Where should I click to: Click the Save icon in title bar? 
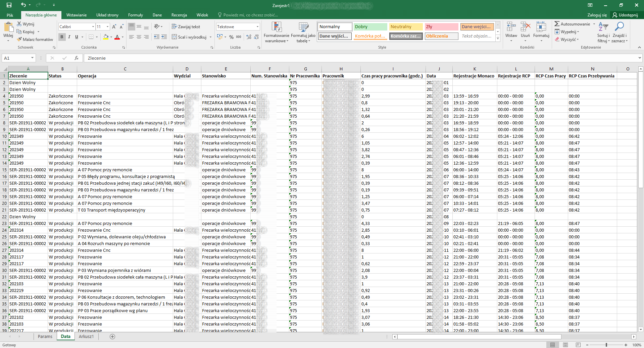[9, 5]
